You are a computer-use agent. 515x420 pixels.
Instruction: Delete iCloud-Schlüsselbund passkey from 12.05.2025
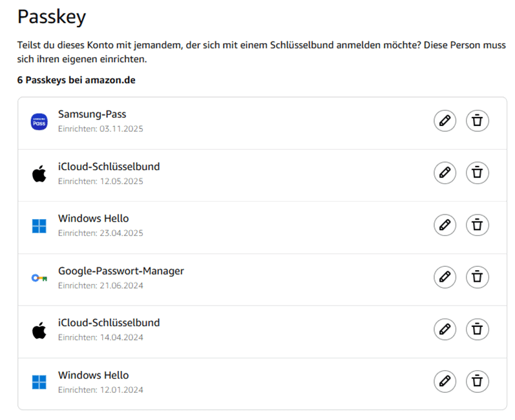[478, 173]
